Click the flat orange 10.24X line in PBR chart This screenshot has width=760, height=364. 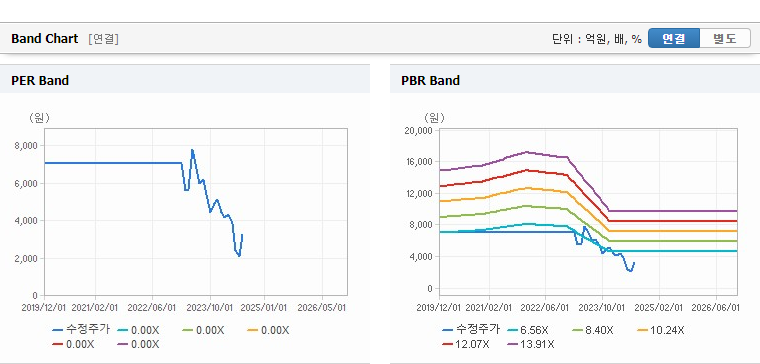pyautogui.click(x=674, y=231)
